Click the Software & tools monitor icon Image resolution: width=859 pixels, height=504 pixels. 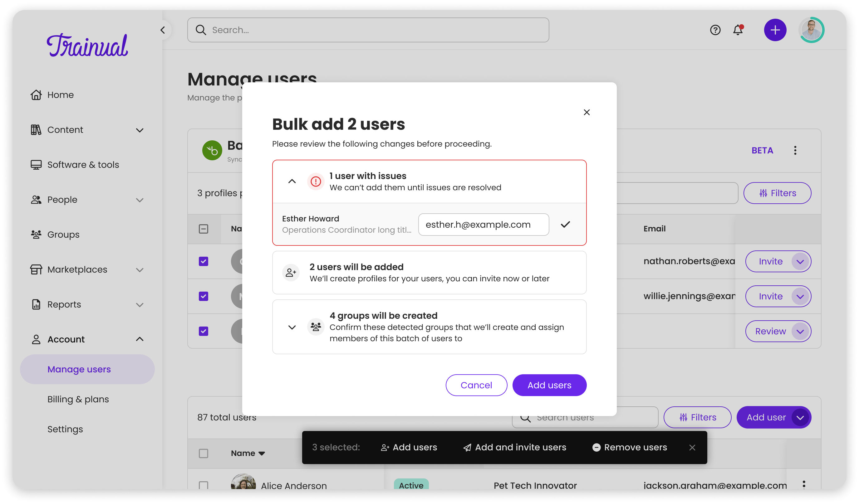click(x=36, y=165)
